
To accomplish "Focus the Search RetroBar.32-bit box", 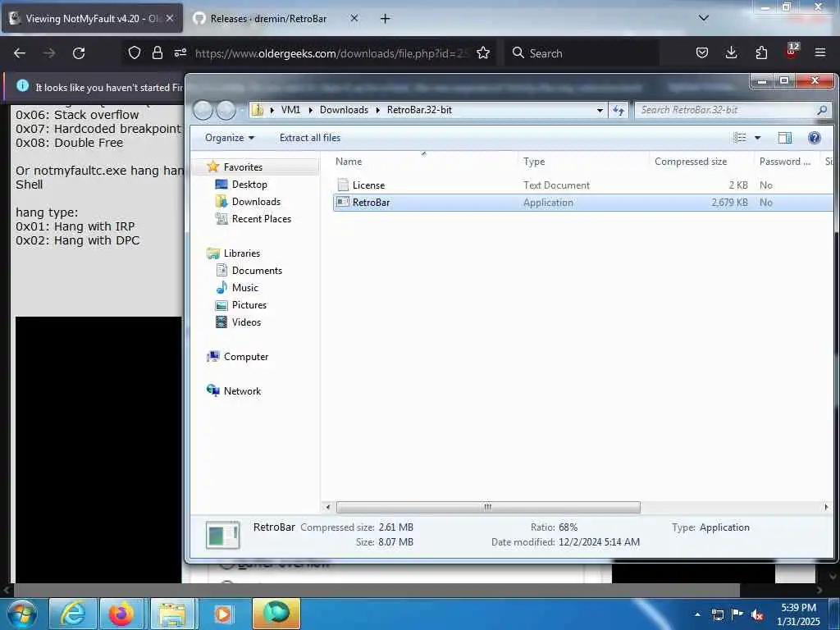I will [733, 110].
